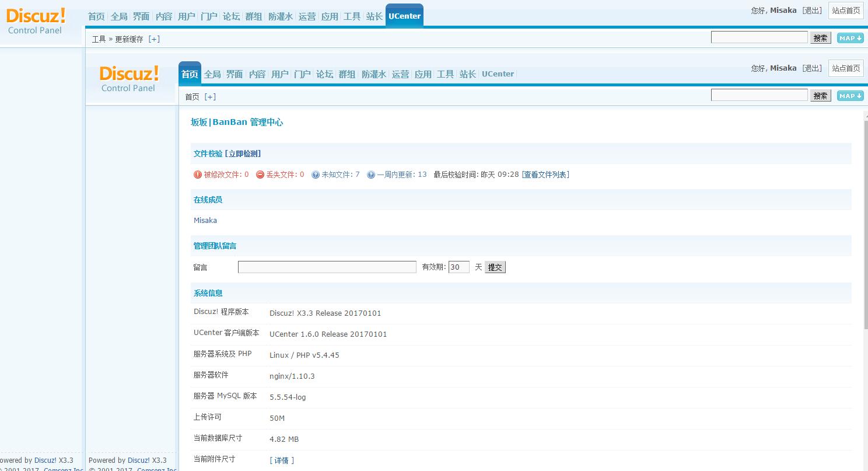Open 运营 in outer top navigation
The width and height of the screenshot is (868, 471).
[x=307, y=16]
